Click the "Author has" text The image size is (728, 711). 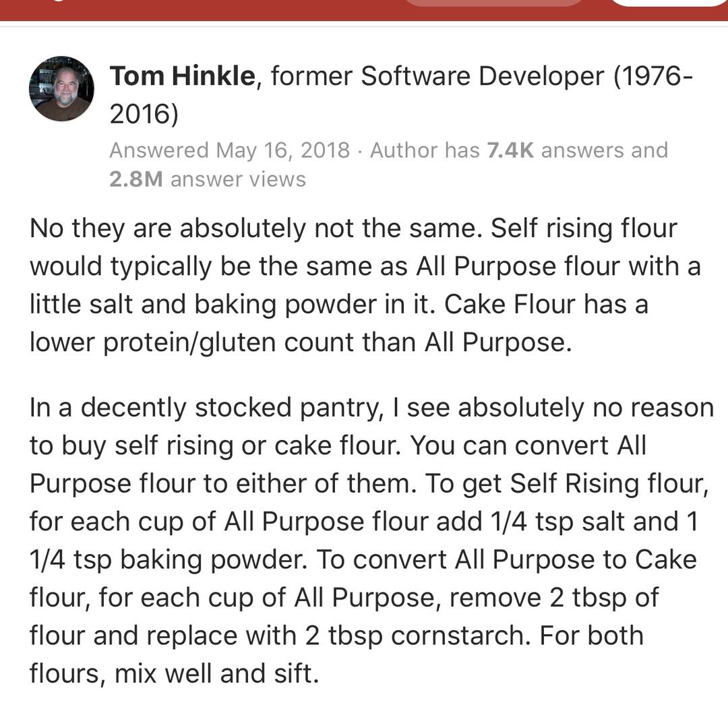click(425, 150)
